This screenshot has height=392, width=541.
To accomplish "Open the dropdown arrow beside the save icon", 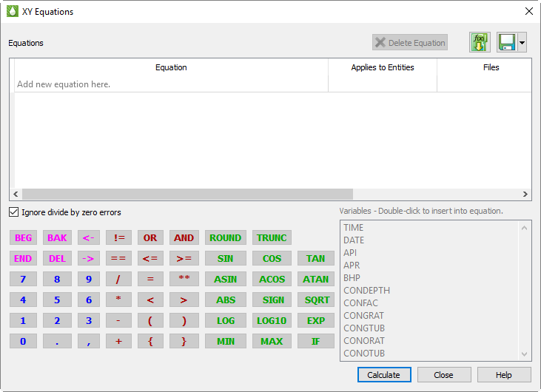I will click(x=522, y=43).
